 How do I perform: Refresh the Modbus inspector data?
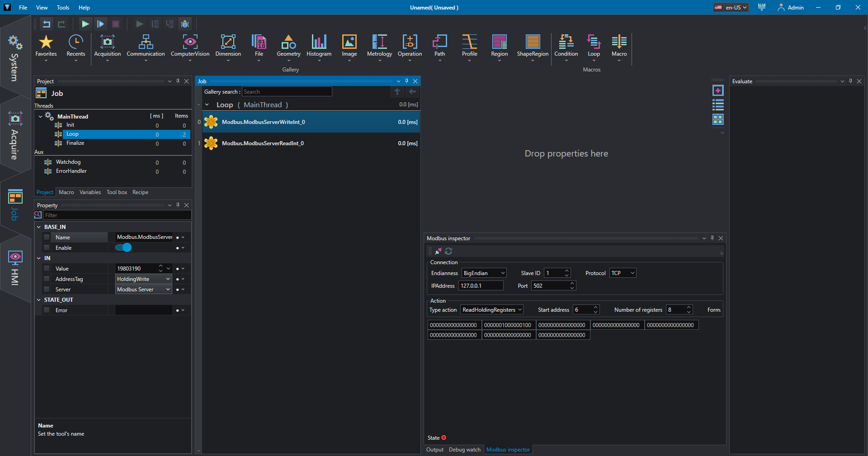pos(448,251)
